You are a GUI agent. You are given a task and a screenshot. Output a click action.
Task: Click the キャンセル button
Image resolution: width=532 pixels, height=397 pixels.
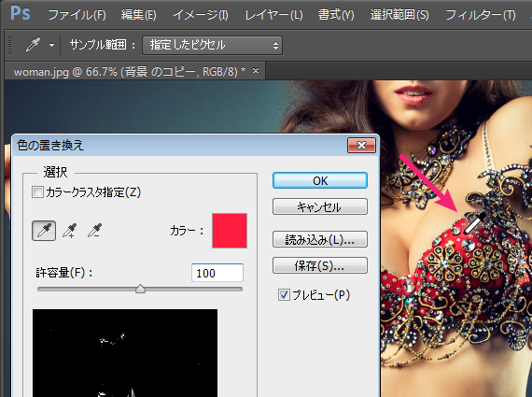point(320,206)
